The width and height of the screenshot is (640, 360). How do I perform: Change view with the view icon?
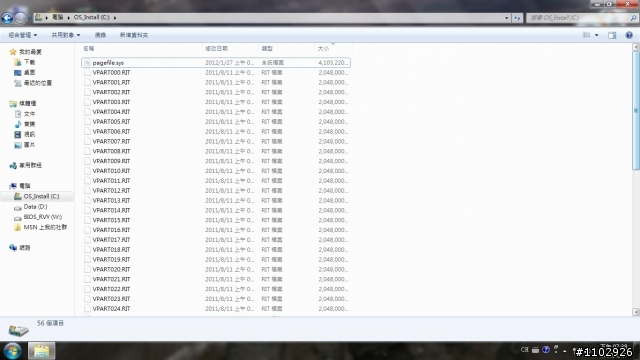587,35
